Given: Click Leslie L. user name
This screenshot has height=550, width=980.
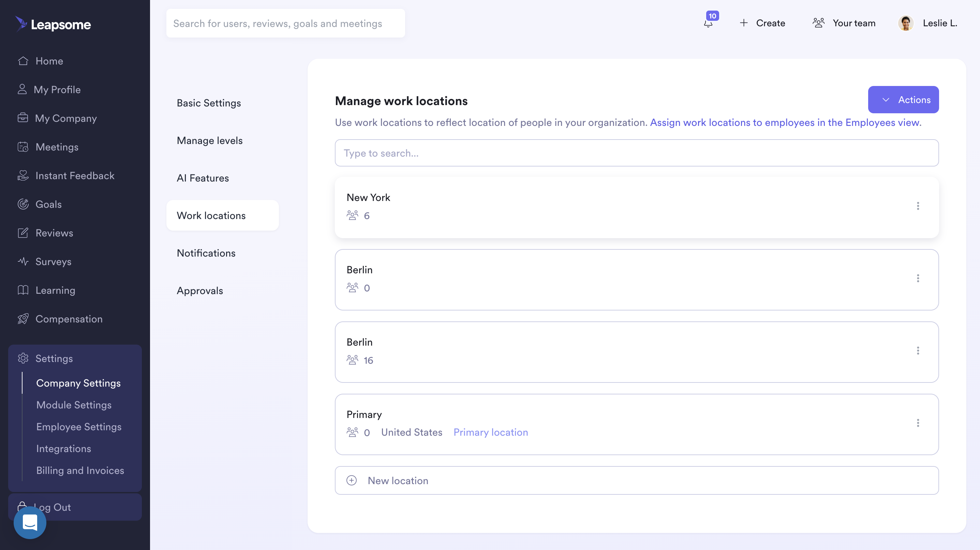Looking at the screenshot, I should tap(940, 23).
